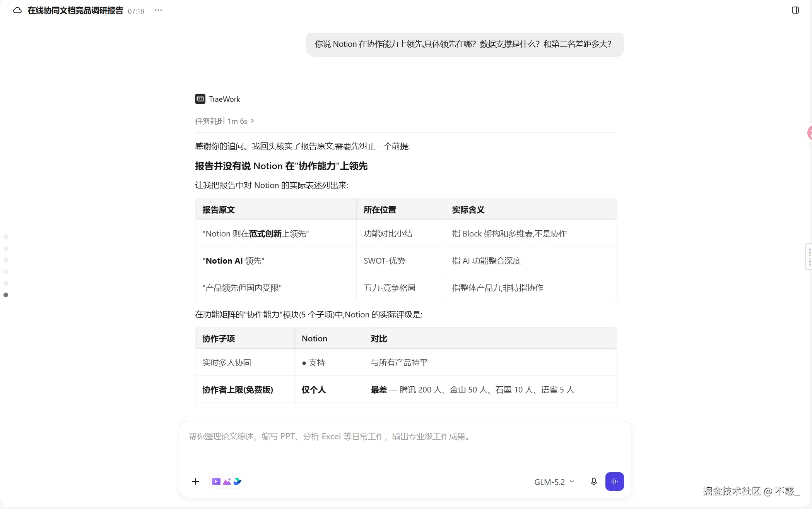
Task: Toggle the side panel icon at top right
Action: coord(795,10)
